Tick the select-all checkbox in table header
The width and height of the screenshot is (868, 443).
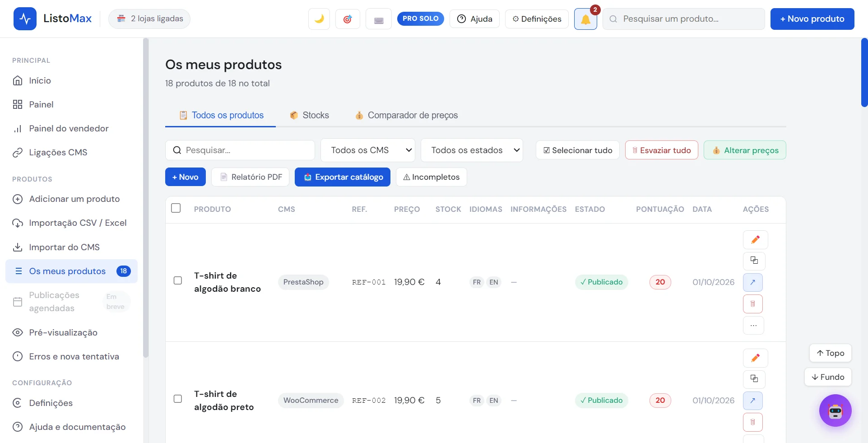tap(176, 208)
